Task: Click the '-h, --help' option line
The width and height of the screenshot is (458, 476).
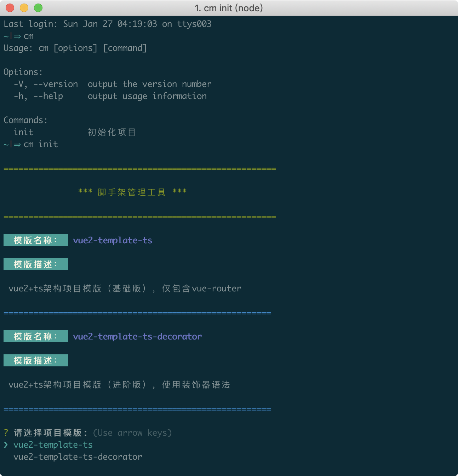Action: [x=110, y=96]
